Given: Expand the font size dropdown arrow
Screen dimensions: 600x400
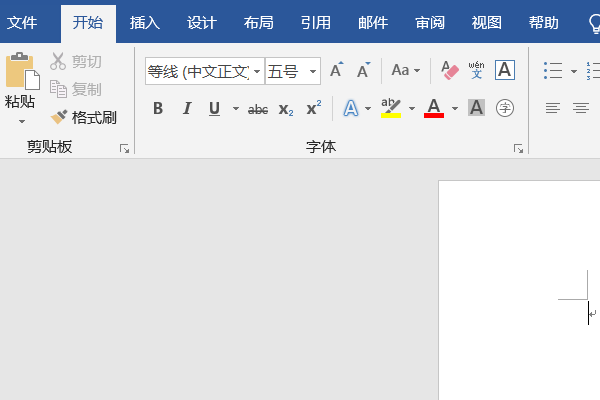Looking at the screenshot, I should [313, 71].
